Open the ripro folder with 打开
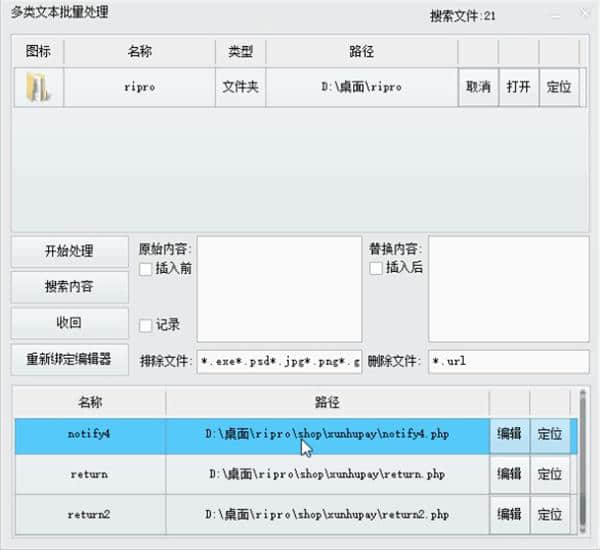Image resolution: width=600 pixels, height=550 pixels. point(518,87)
